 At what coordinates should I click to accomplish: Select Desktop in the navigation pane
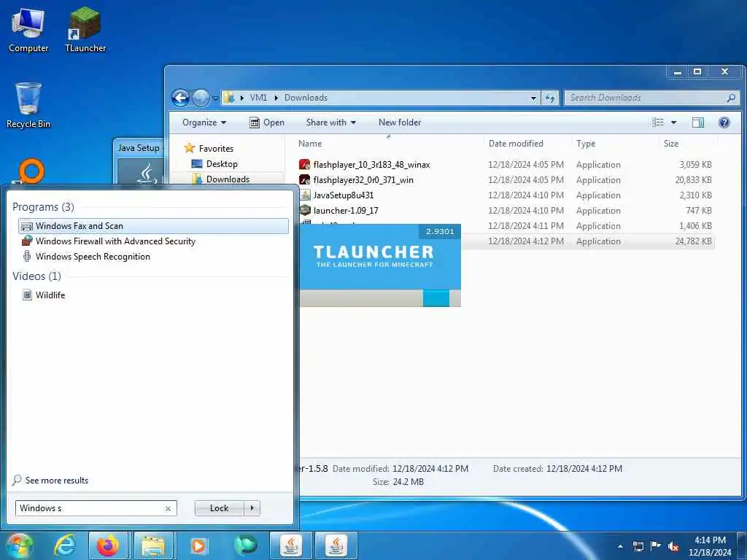(x=214, y=164)
